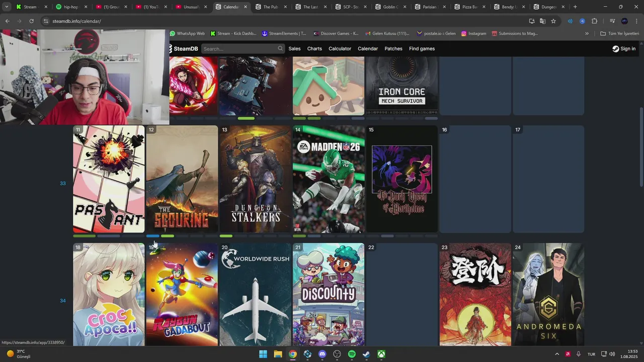The height and width of the screenshot is (362, 644).
Task: Open the Sales menu in SteamDB
Action: 294,49
